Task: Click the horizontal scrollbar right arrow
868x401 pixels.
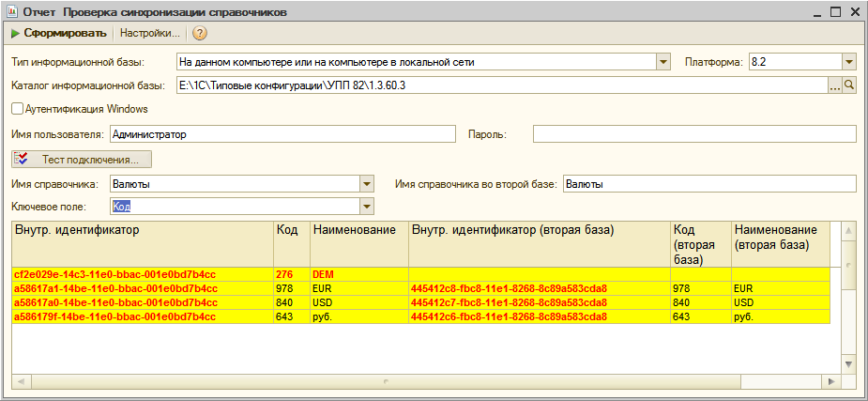Action: [x=830, y=381]
